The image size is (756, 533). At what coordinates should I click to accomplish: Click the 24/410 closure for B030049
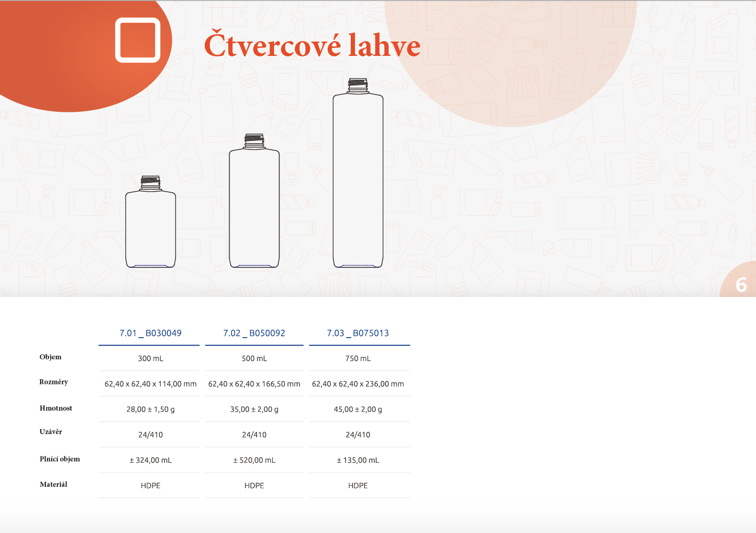(151, 435)
